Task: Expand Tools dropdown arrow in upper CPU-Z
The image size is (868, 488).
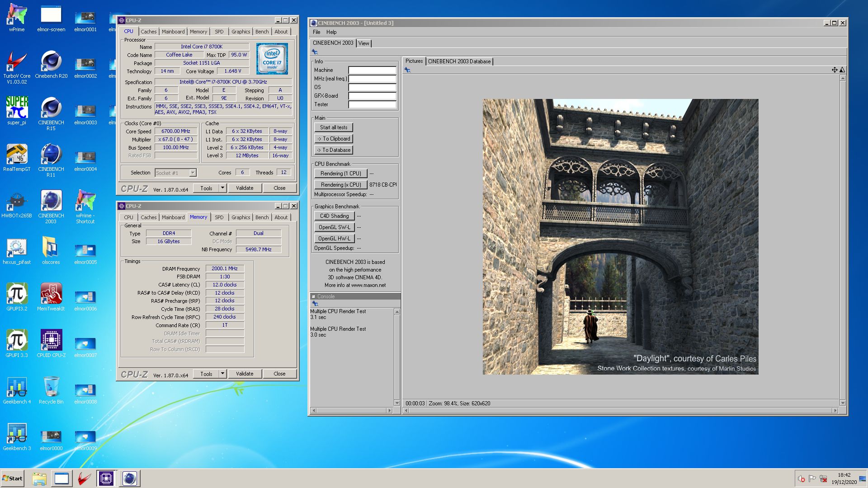Action: tap(222, 188)
